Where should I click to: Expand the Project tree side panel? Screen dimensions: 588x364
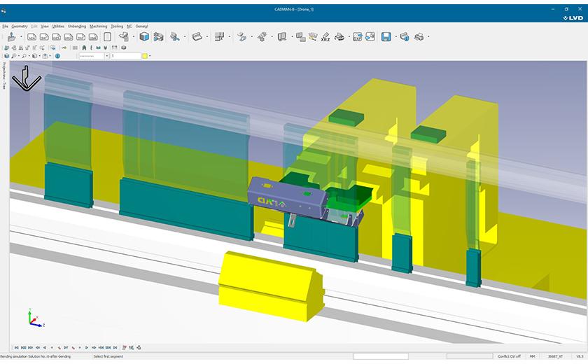click(x=3, y=77)
